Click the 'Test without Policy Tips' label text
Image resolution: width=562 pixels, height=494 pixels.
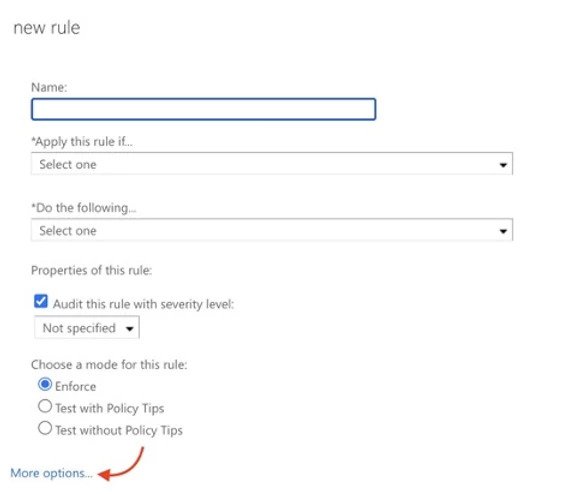click(119, 431)
